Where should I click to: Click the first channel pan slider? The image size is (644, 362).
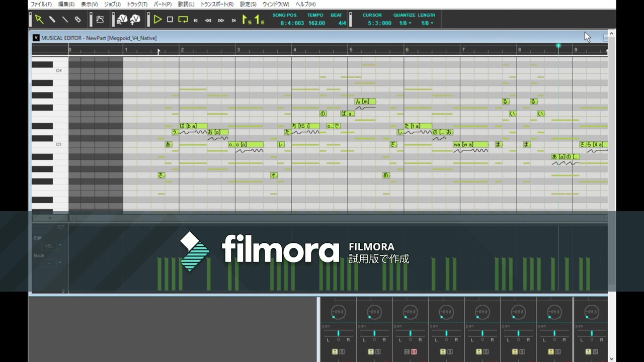338,333
